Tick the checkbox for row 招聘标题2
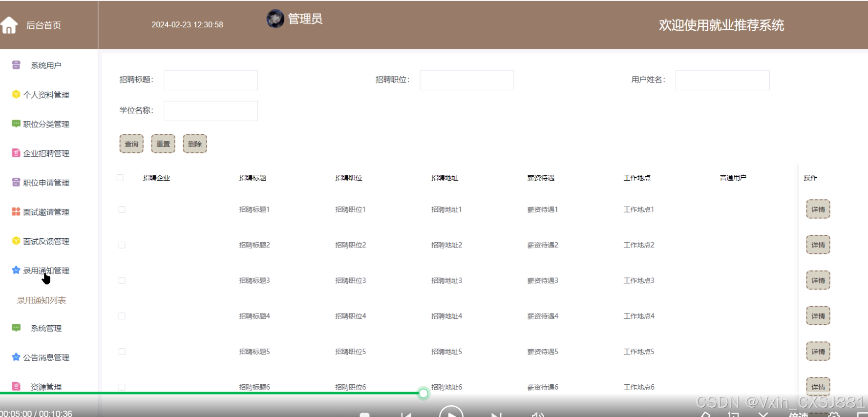 pyautogui.click(x=122, y=245)
